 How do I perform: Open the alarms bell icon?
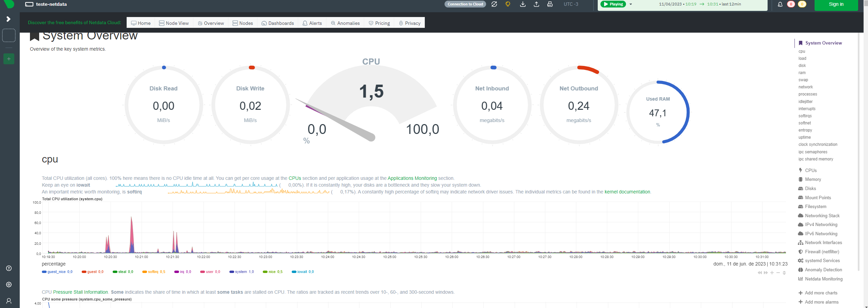780,4
